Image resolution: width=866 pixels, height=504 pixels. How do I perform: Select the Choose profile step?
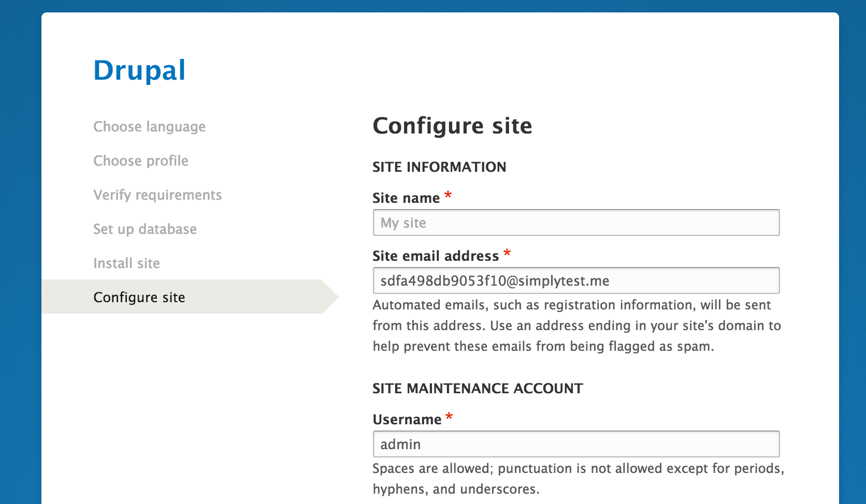point(141,161)
